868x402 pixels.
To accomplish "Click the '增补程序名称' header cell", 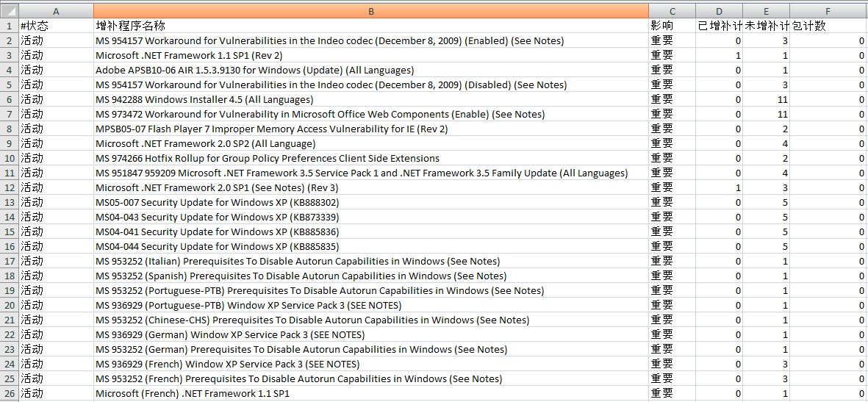I will (x=371, y=26).
